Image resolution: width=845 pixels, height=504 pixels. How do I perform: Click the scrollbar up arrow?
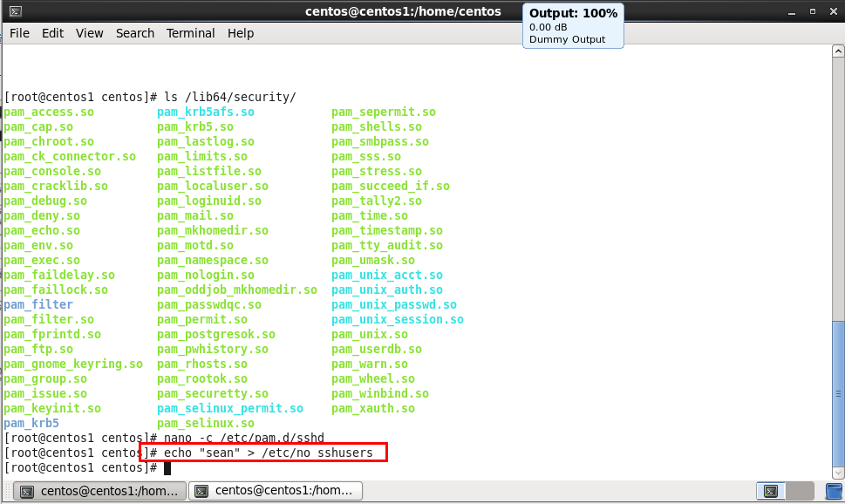838,51
